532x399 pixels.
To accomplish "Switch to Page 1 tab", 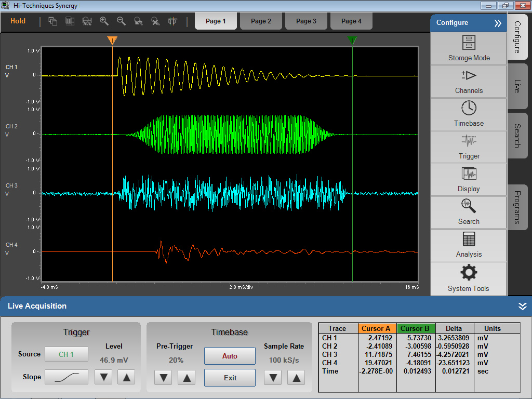I will tap(216, 21).
